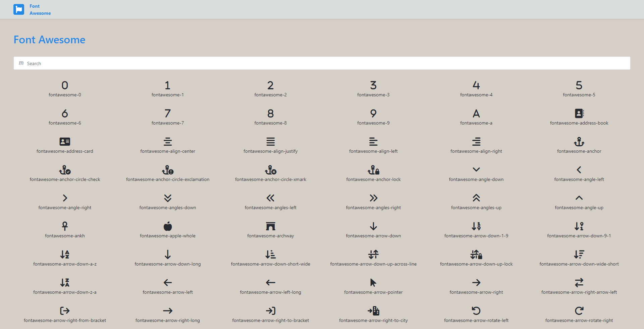
Task: Select the apple-whole icon
Action: (x=168, y=226)
